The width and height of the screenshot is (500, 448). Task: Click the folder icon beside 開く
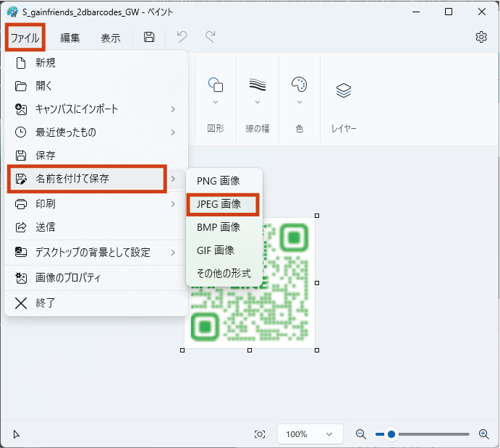21,86
